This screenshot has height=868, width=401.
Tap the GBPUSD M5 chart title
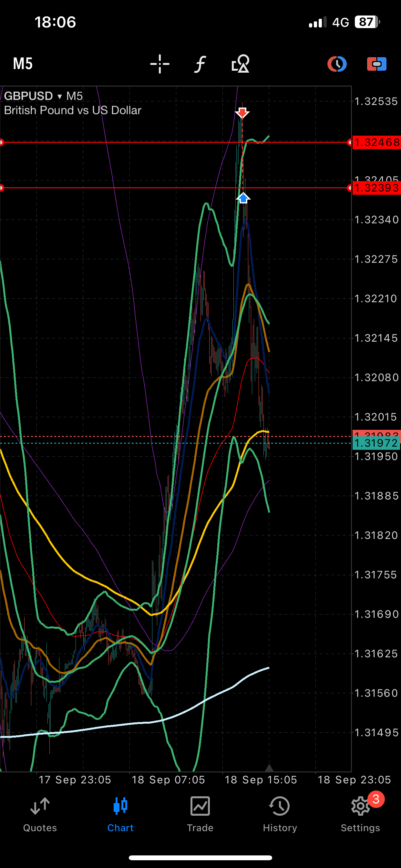pos(43,96)
